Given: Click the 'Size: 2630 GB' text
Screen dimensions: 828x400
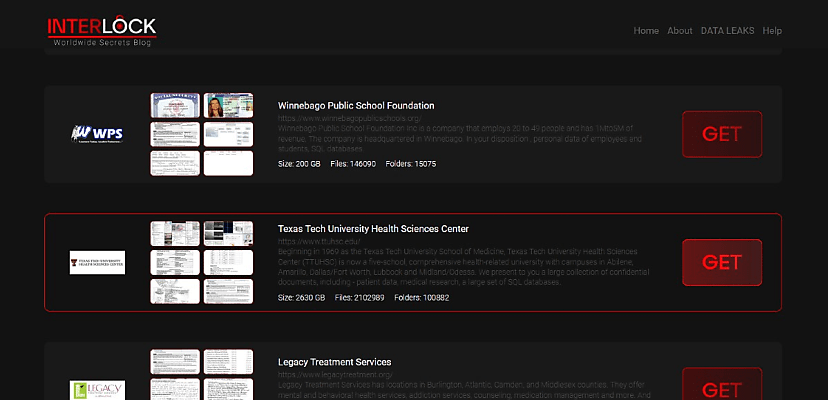Looking at the screenshot, I should (302, 297).
